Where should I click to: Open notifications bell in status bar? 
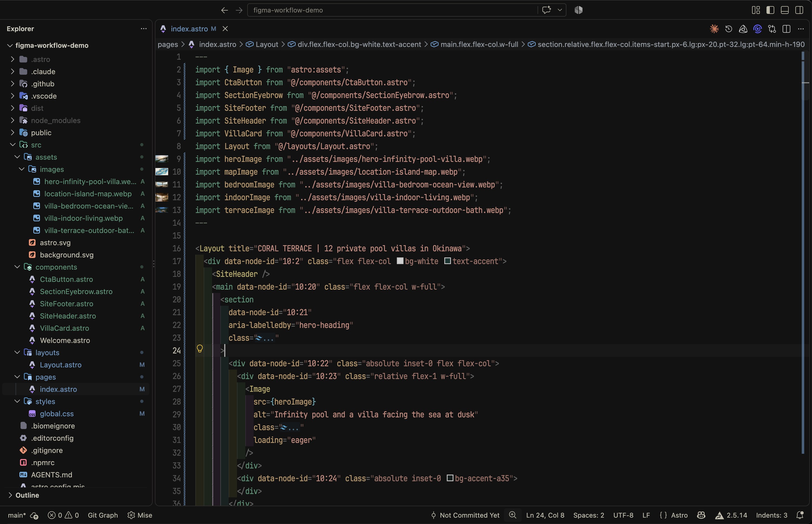coord(800,515)
